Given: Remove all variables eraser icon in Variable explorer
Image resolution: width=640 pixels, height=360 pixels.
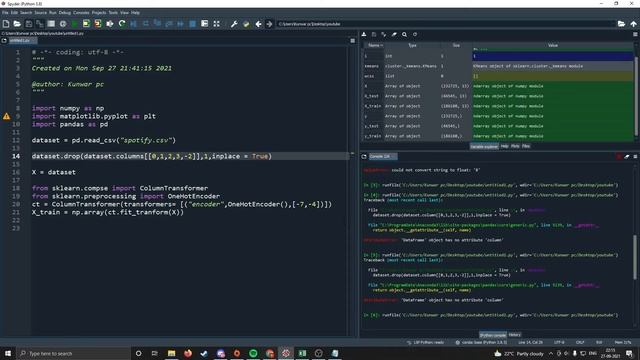Looking at the screenshot, I should (x=394, y=35).
